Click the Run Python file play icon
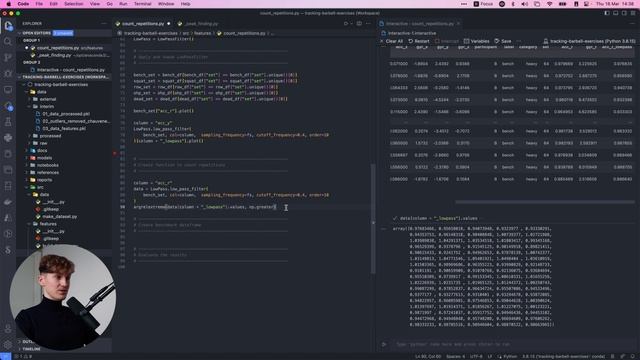Screen dimensions: 640x360 [x=346, y=24]
